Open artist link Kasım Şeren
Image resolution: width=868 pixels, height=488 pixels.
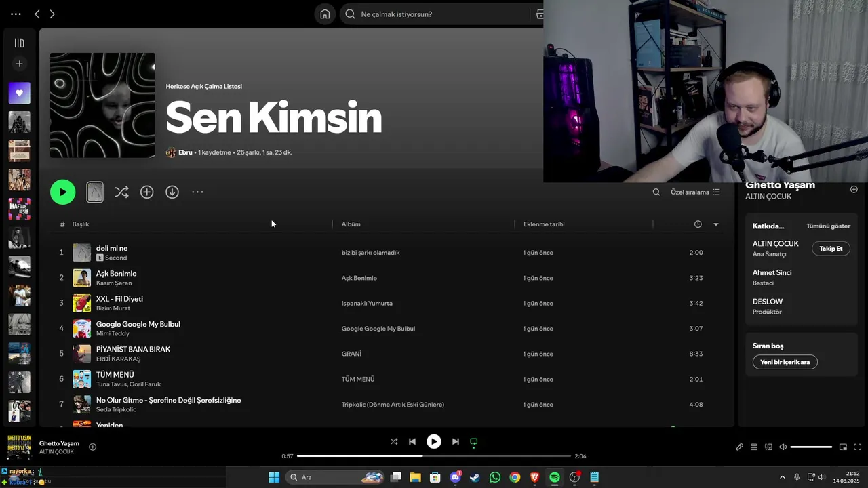[x=114, y=283]
